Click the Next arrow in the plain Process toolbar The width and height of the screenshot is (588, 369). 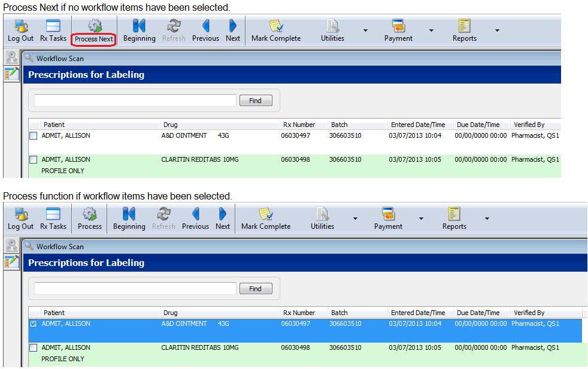click(223, 219)
